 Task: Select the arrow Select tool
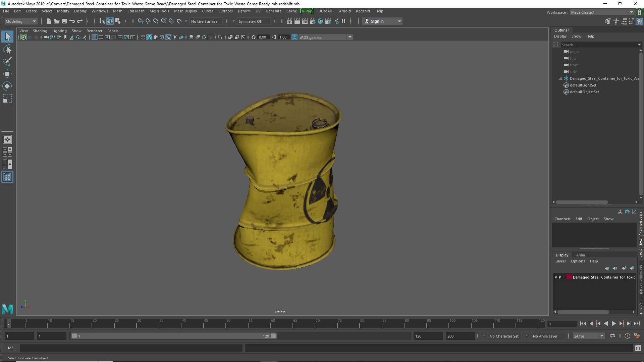[7, 37]
